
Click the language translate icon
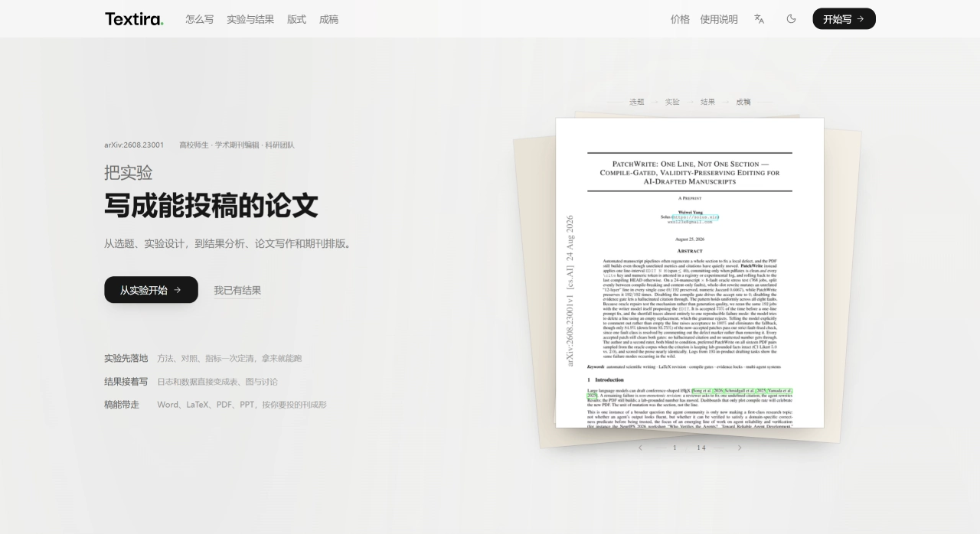759,19
